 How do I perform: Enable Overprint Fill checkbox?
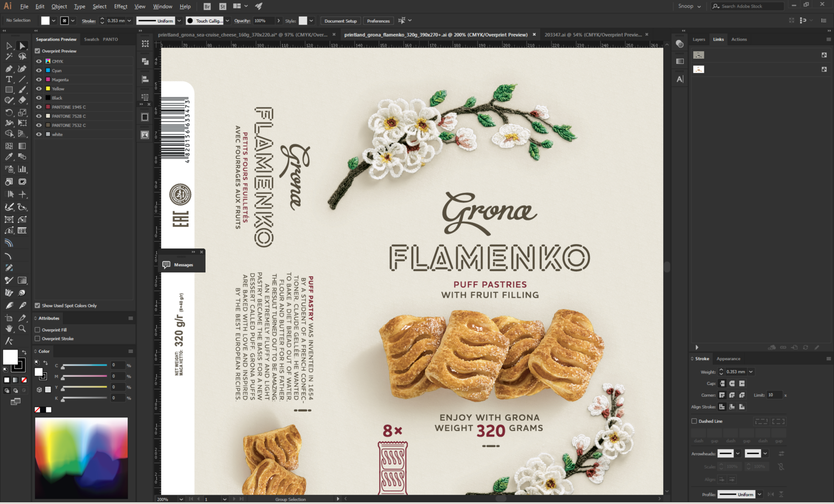(38, 330)
